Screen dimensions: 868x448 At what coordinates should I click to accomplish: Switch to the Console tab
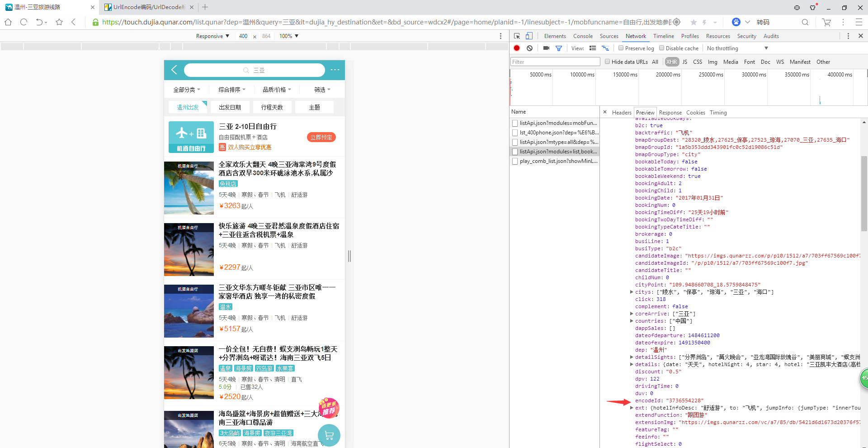(x=583, y=36)
